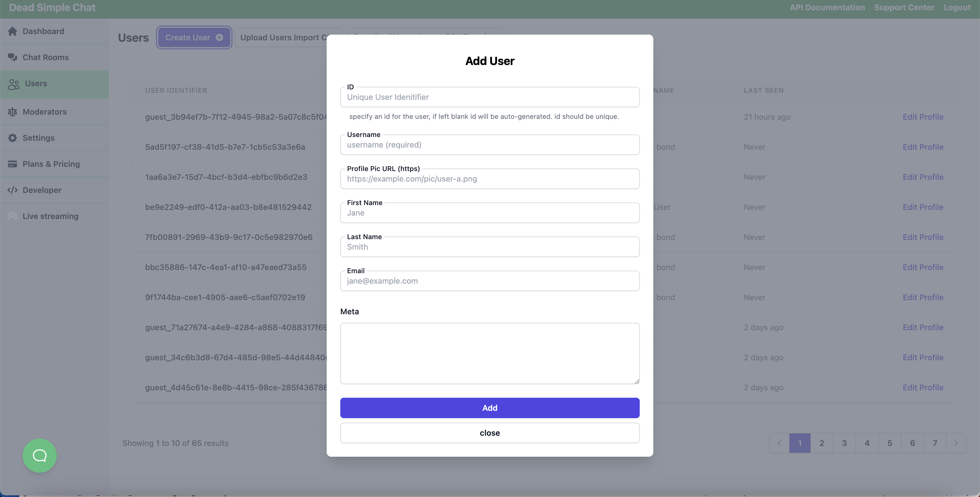Click the plus icon on Create User
This screenshot has width=980, height=497.
[219, 37]
